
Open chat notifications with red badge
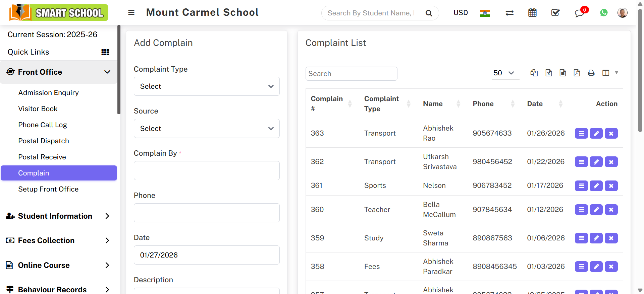tap(580, 13)
